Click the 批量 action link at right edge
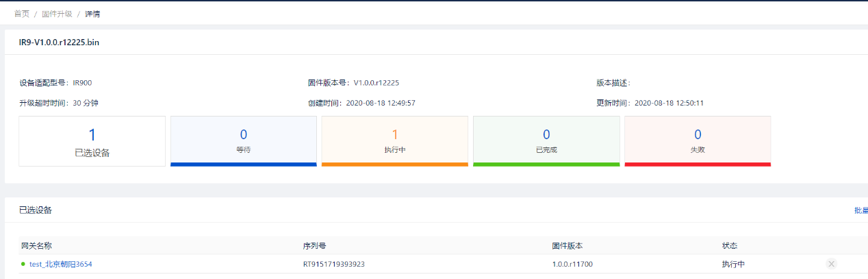Viewport: 868px width, 279px height. pos(860,210)
